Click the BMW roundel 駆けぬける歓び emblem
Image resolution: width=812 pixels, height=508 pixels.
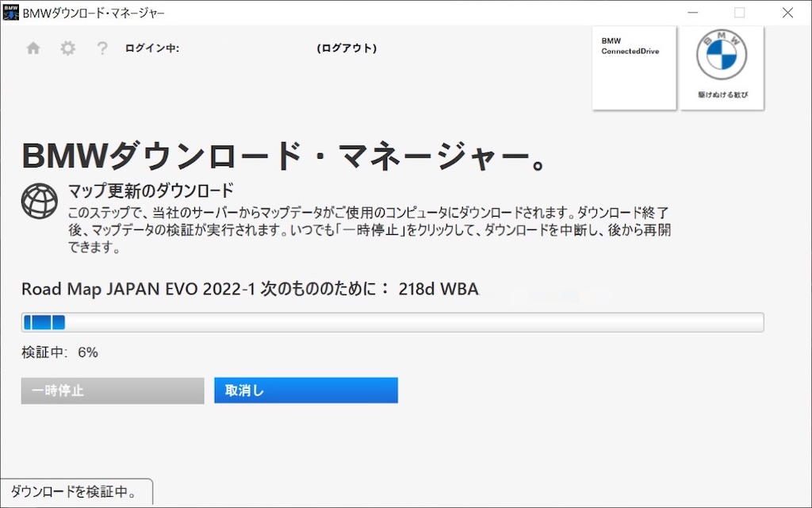(721, 67)
